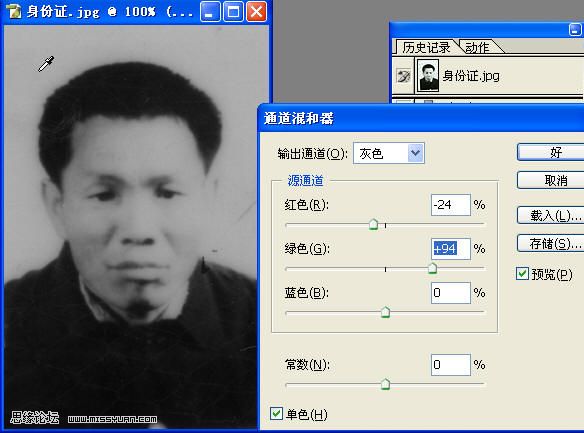Image resolution: width=584 pixels, height=433 pixels.
Task: Click the 好 button
Action: pos(551,152)
